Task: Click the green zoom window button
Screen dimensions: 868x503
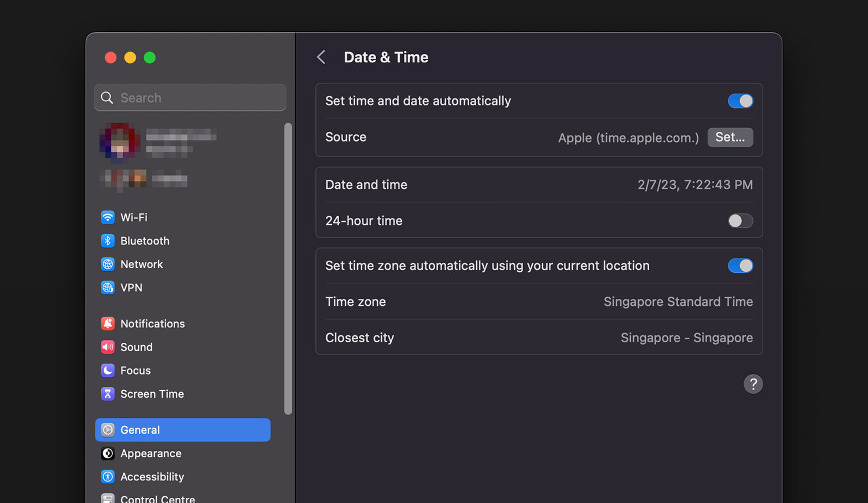Action: (x=150, y=57)
